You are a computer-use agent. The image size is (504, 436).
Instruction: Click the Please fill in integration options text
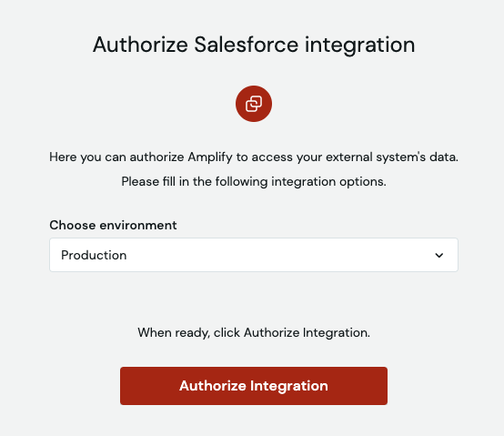254,182
